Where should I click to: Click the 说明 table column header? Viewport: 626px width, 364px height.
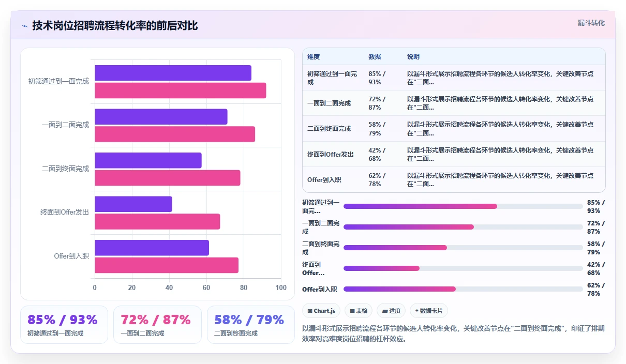click(x=413, y=57)
